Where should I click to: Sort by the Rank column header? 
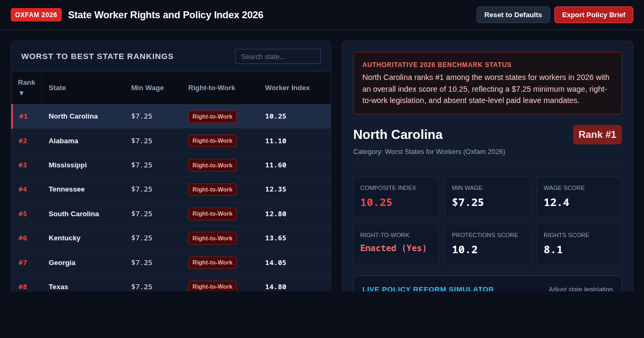click(27, 87)
